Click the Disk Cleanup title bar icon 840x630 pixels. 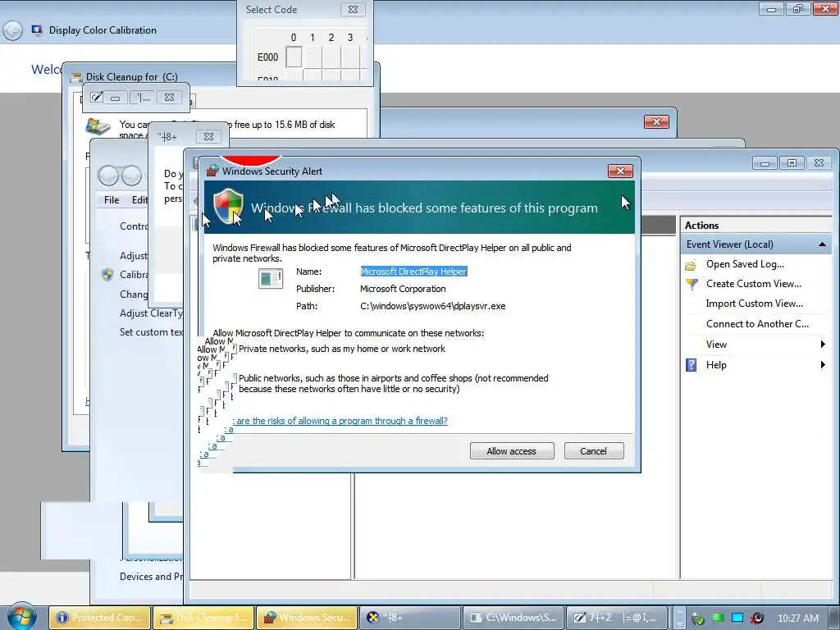point(75,77)
